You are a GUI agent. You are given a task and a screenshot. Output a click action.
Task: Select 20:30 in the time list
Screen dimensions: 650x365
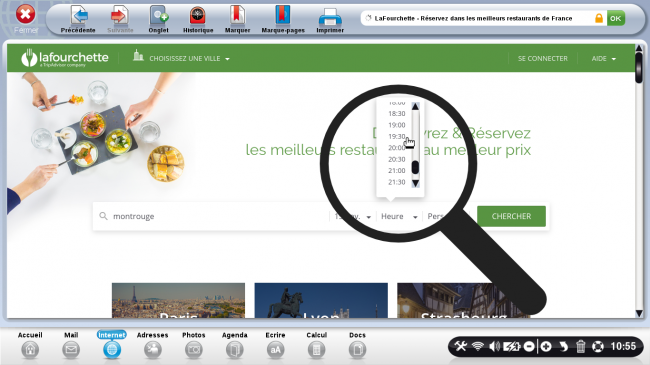(396, 159)
